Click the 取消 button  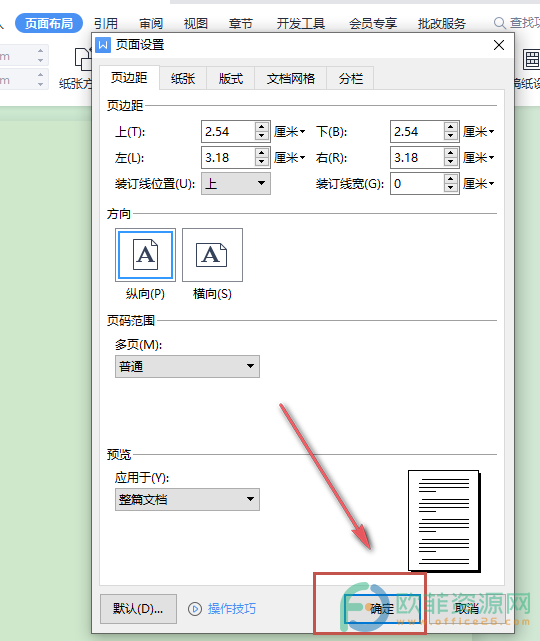tap(467, 609)
